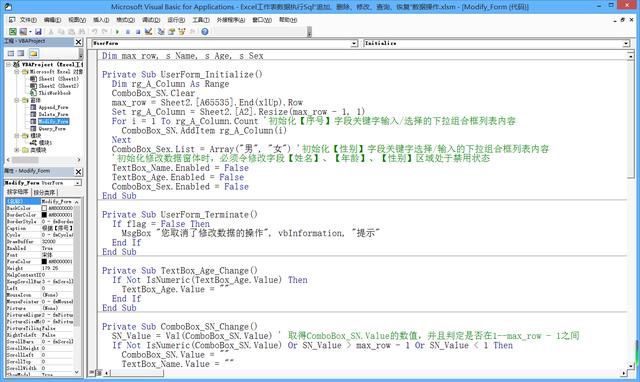Click the Insert UserForm toolbar icon
Screen dimensions: 640x382
(23, 31)
